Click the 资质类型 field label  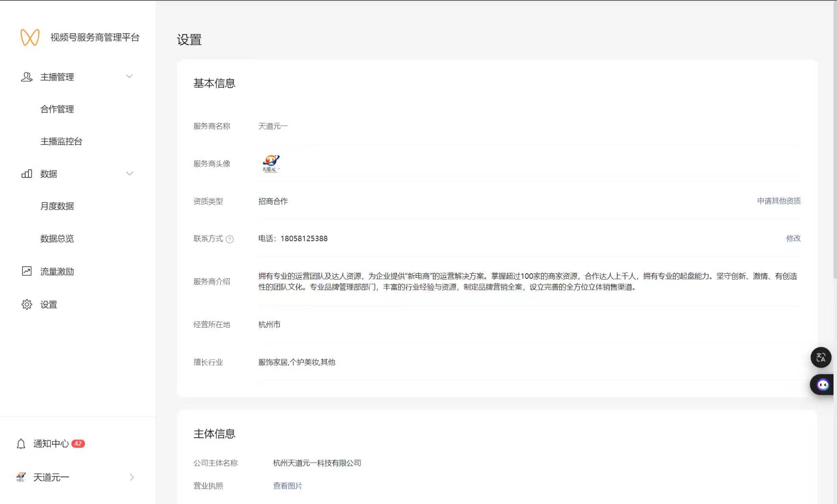pyautogui.click(x=208, y=201)
